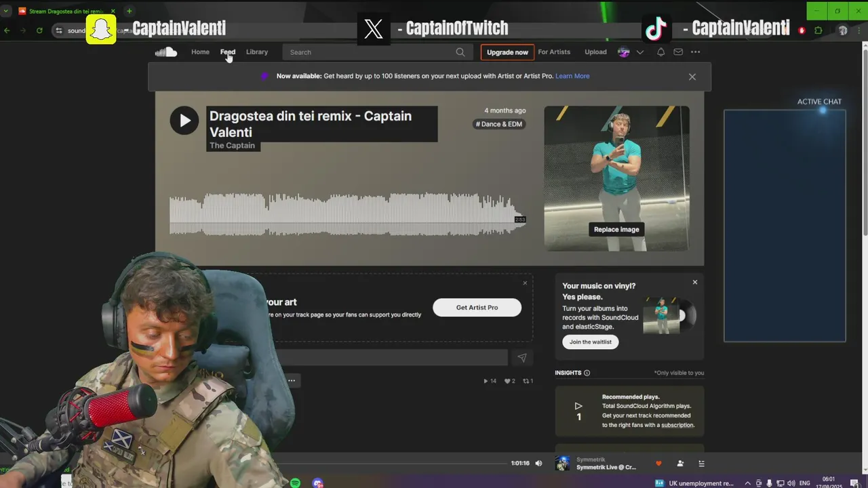Open the Upload page
The image size is (868, 488).
[x=595, y=52]
